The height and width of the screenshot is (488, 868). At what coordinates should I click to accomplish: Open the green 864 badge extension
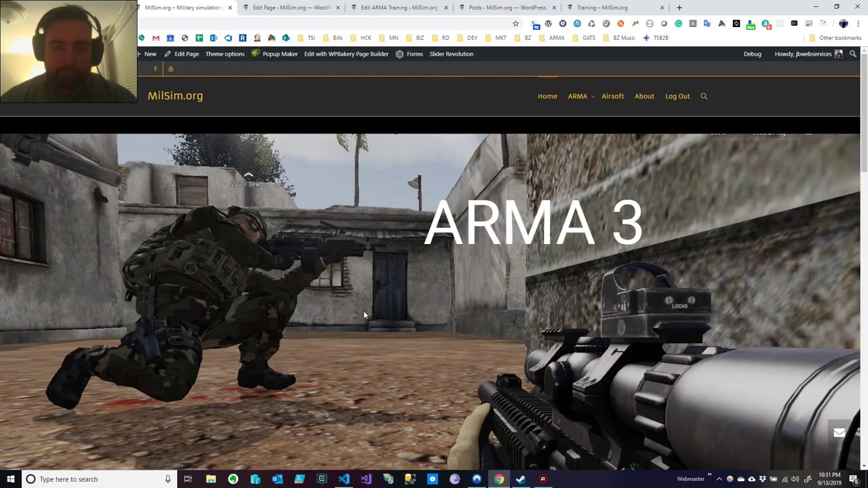click(x=751, y=24)
